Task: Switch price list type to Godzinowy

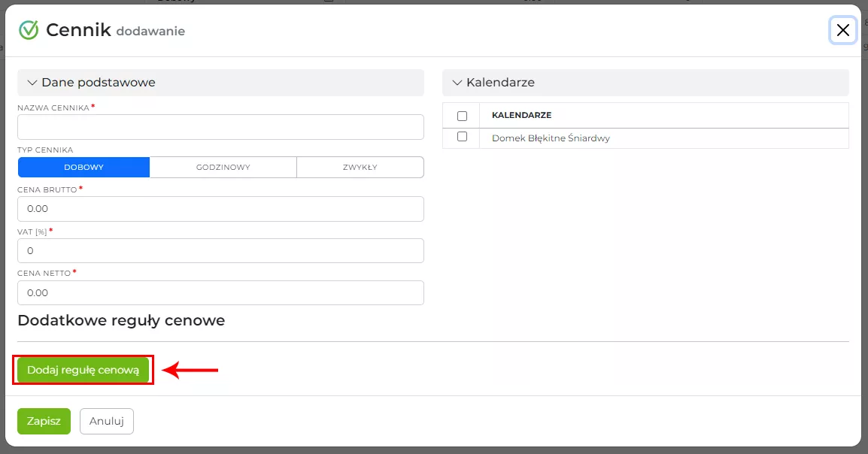Action: 223,168
